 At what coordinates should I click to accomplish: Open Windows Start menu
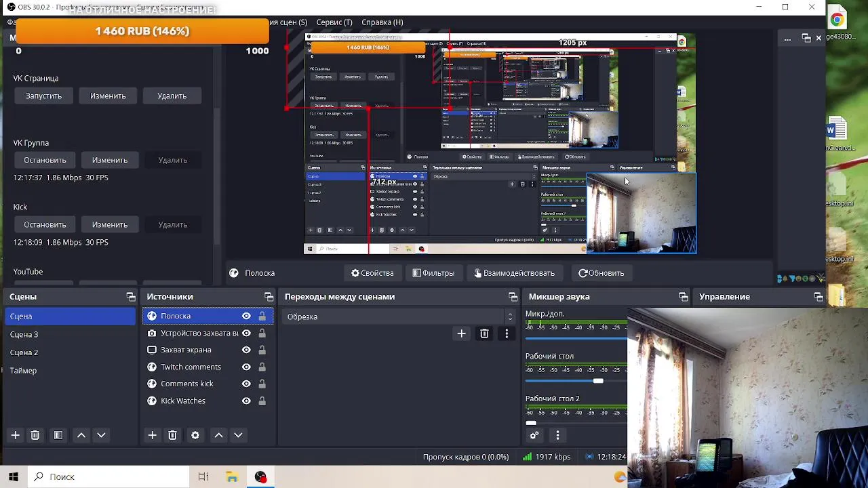coord(14,476)
